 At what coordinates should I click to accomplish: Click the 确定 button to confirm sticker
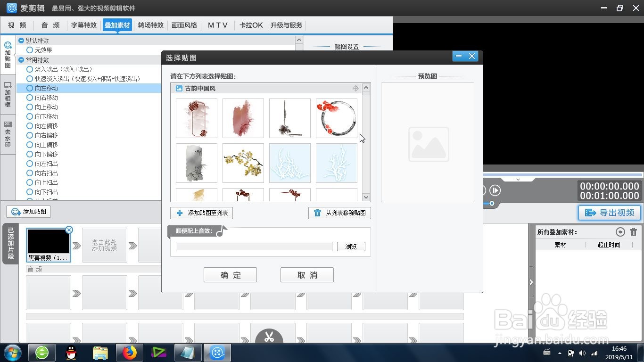[230, 274]
